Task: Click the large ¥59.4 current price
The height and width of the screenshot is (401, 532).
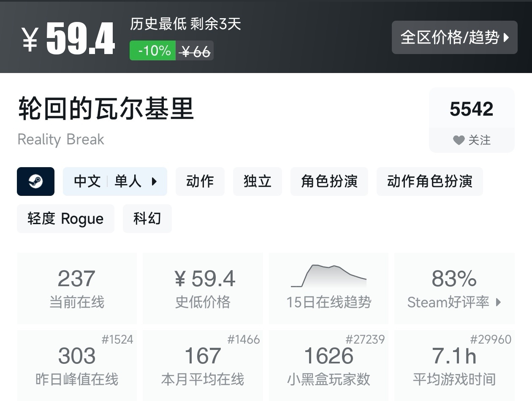Action: tap(68, 39)
